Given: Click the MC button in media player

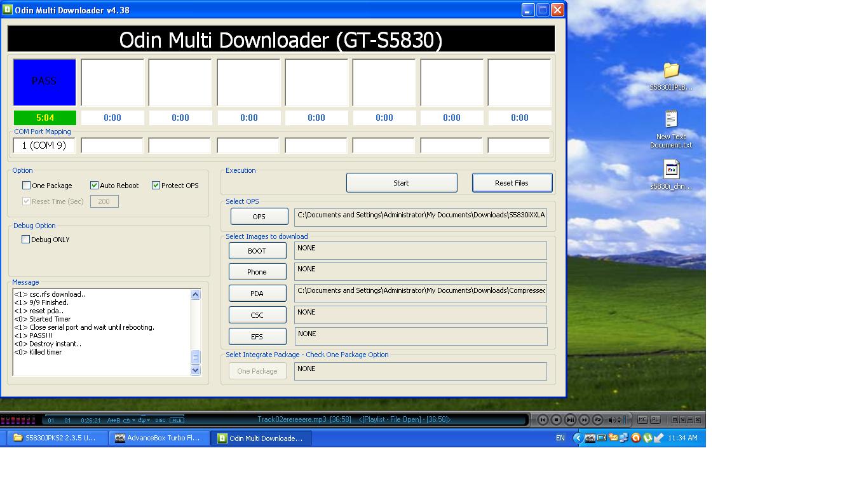Looking at the screenshot, I should [642, 419].
